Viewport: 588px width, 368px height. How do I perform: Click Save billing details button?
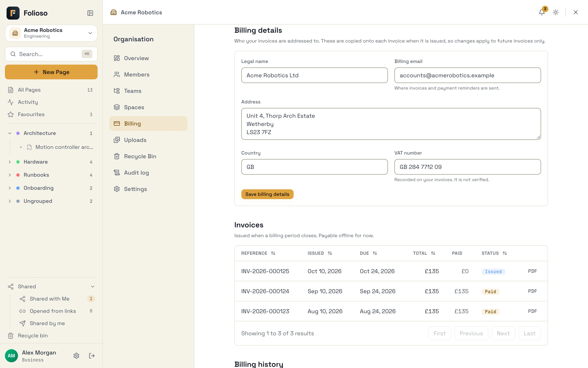(x=267, y=194)
